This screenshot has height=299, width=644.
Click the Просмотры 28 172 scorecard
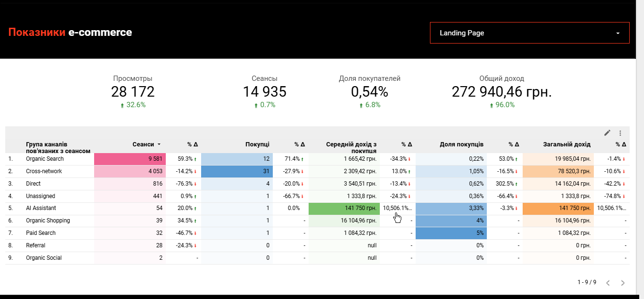point(133,91)
